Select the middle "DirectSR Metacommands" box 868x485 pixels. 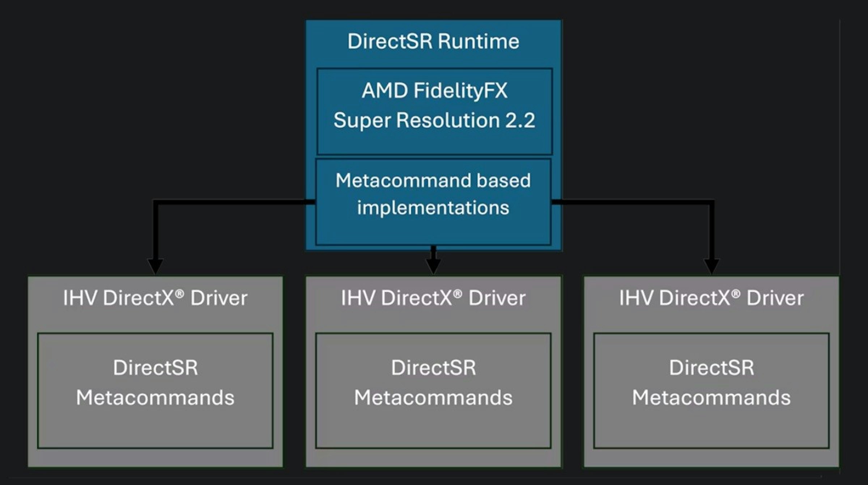coord(433,391)
